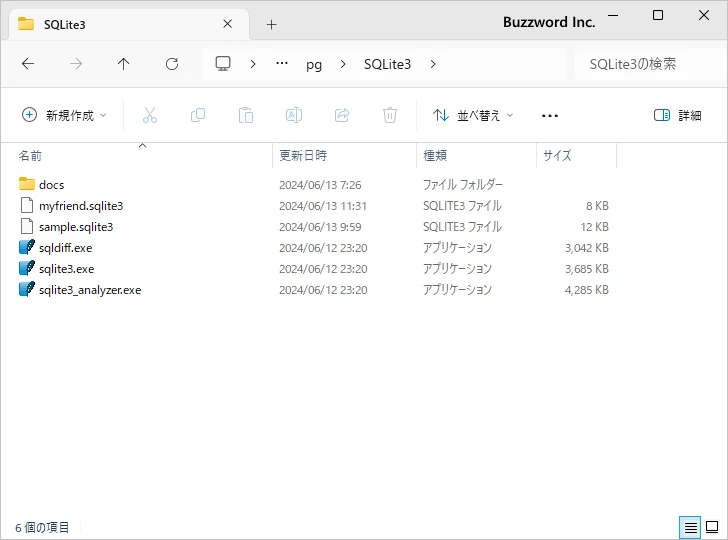Expand chevron after pg breadcrumb
This screenshot has width=728, height=540.
click(343, 64)
